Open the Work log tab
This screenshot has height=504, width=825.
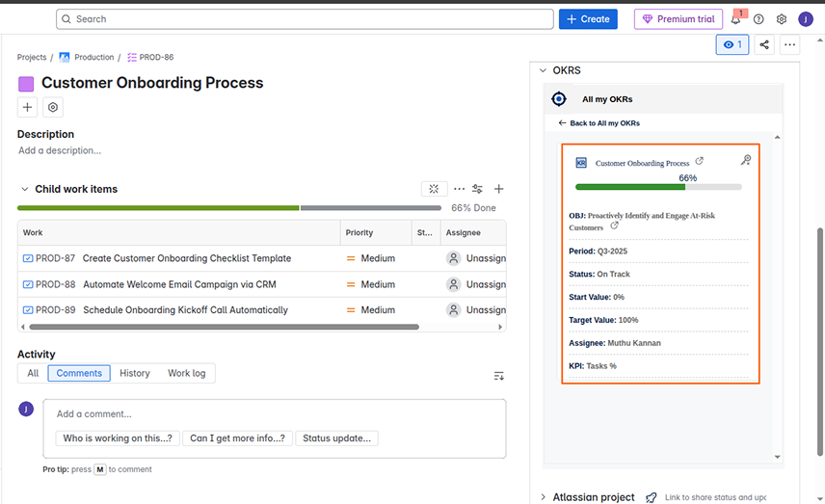pos(187,373)
